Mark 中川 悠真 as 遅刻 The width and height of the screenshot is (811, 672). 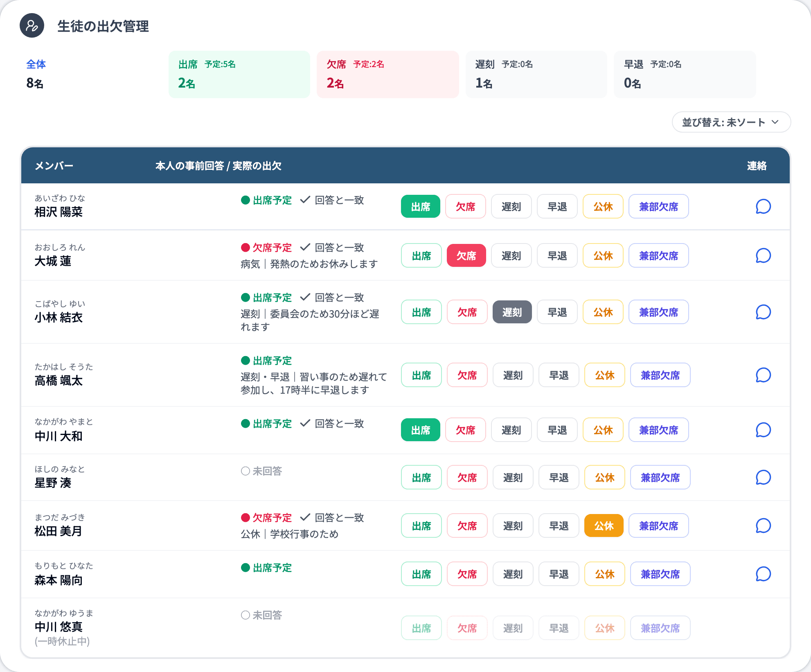pos(513,628)
